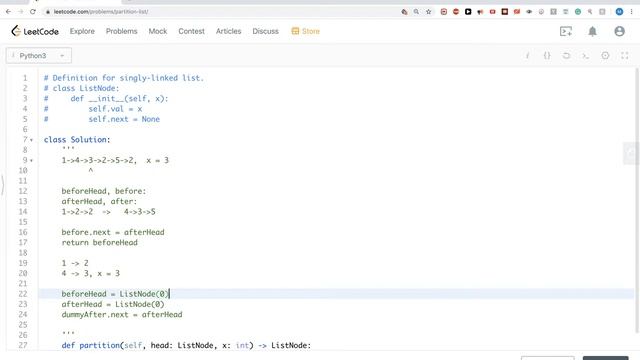The height and width of the screenshot is (360, 640).
Task: Click the zoom magnifier icon in address bar
Action: coord(416,12)
